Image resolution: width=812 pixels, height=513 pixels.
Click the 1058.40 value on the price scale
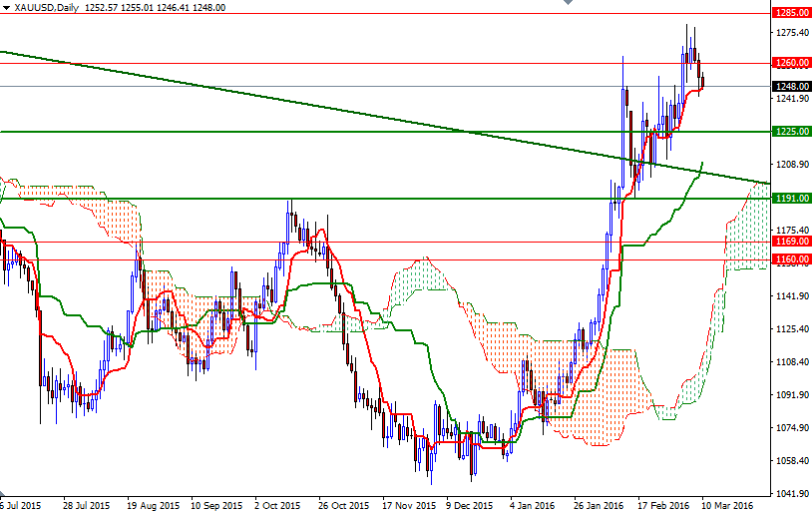(790, 461)
